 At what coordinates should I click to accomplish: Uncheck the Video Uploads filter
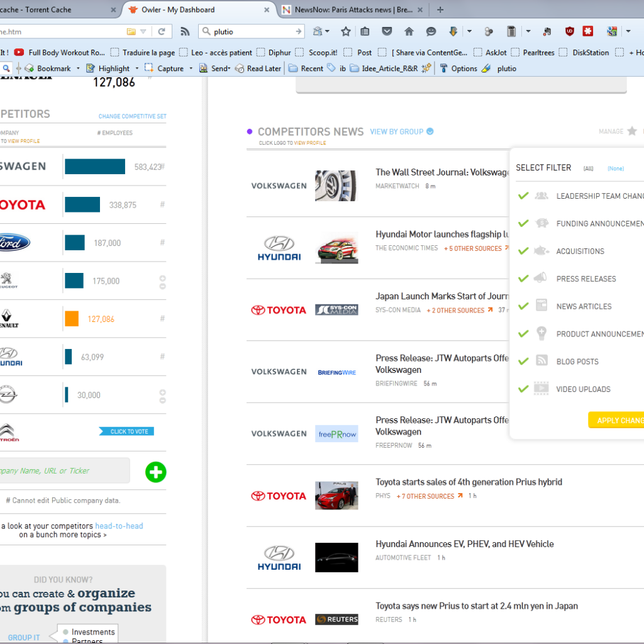click(x=523, y=389)
